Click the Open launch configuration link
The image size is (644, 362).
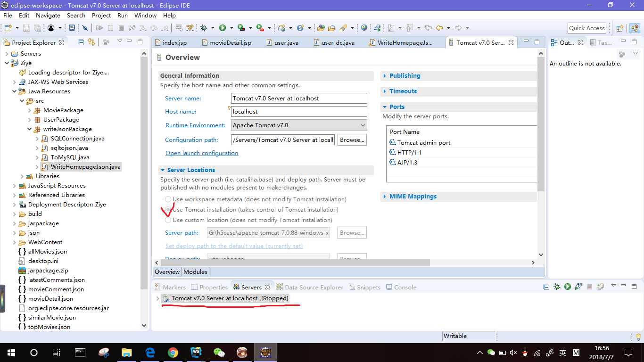[x=202, y=153]
